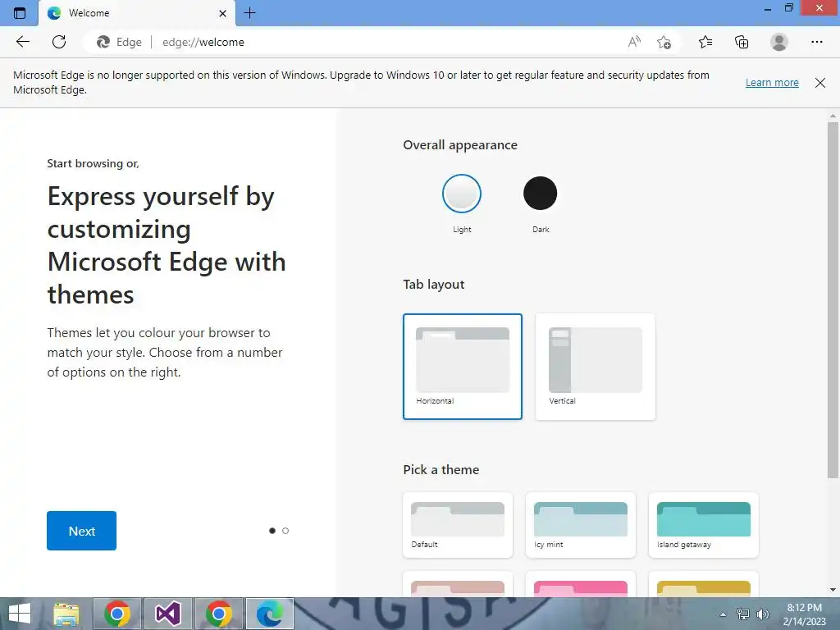Open the Favorites list icon
Image resolution: width=840 pixels, height=630 pixels.
[x=705, y=42]
